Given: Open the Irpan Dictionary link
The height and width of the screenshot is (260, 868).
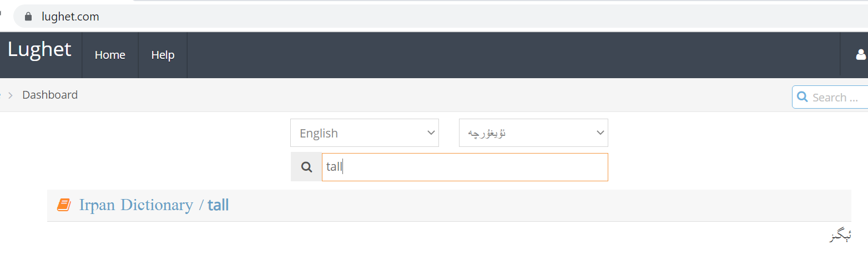Looking at the screenshot, I should [x=136, y=205].
